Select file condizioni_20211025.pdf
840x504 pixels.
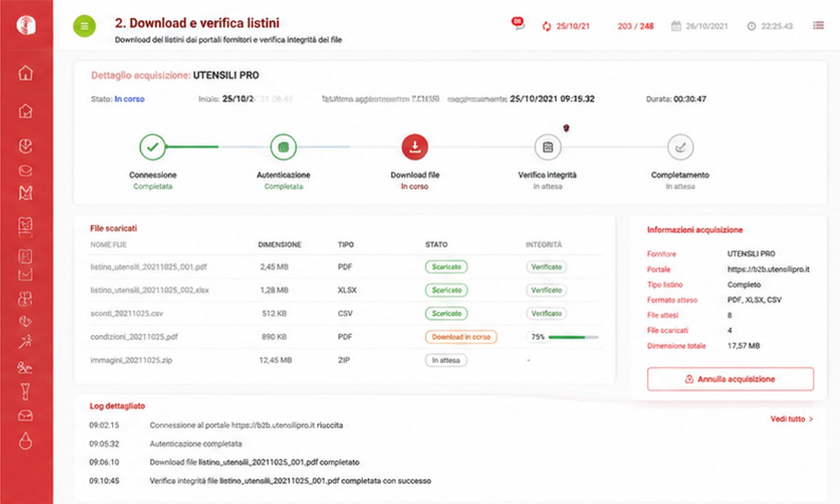tap(134, 337)
